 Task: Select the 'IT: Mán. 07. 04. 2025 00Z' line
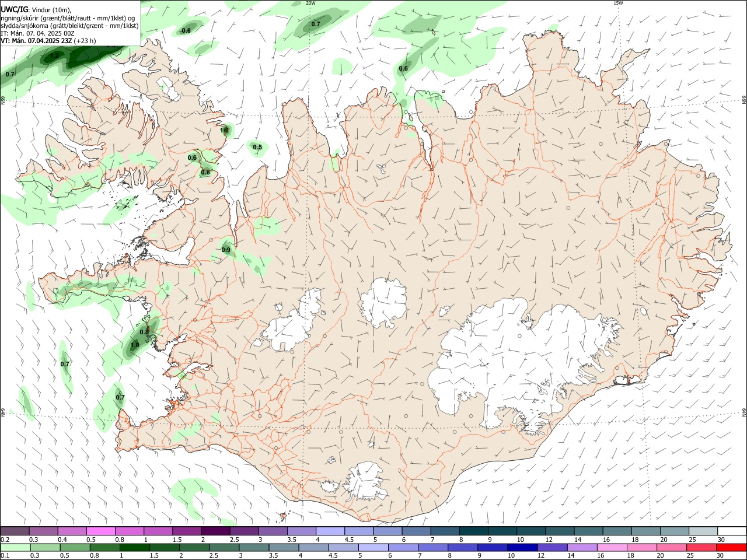pyautogui.click(x=37, y=33)
